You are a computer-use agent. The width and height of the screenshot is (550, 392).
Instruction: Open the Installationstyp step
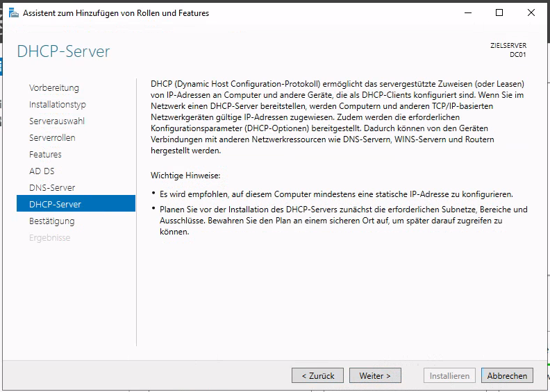coord(58,104)
